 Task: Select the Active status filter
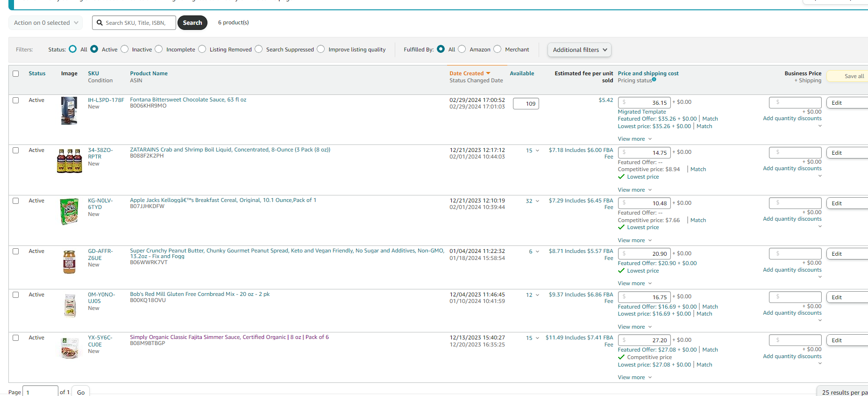[x=94, y=49]
